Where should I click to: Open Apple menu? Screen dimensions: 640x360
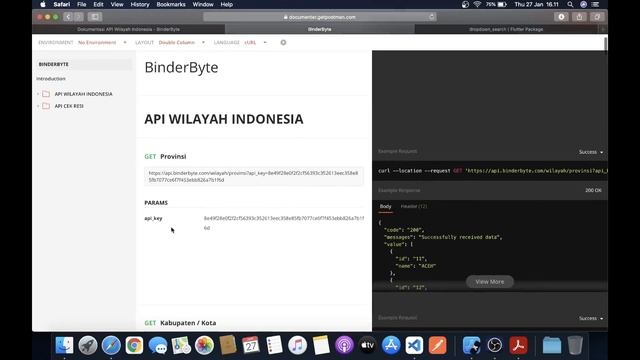coord(43,4)
